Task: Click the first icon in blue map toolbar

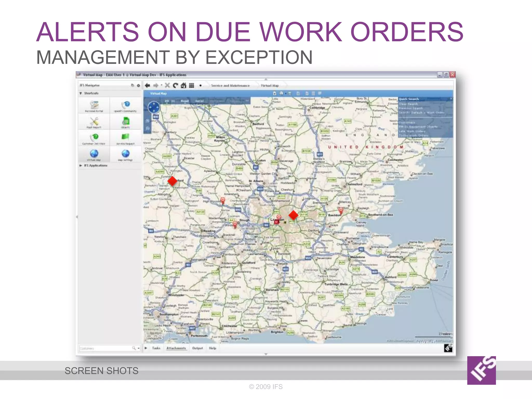Action: click(x=275, y=93)
